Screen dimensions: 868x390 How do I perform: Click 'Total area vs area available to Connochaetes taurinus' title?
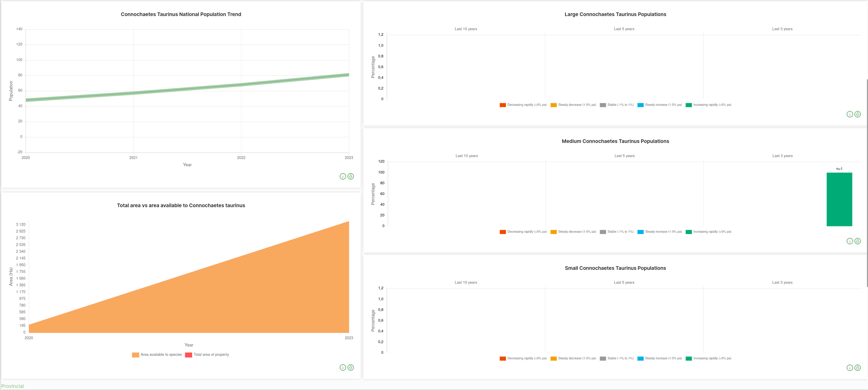pos(181,205)
